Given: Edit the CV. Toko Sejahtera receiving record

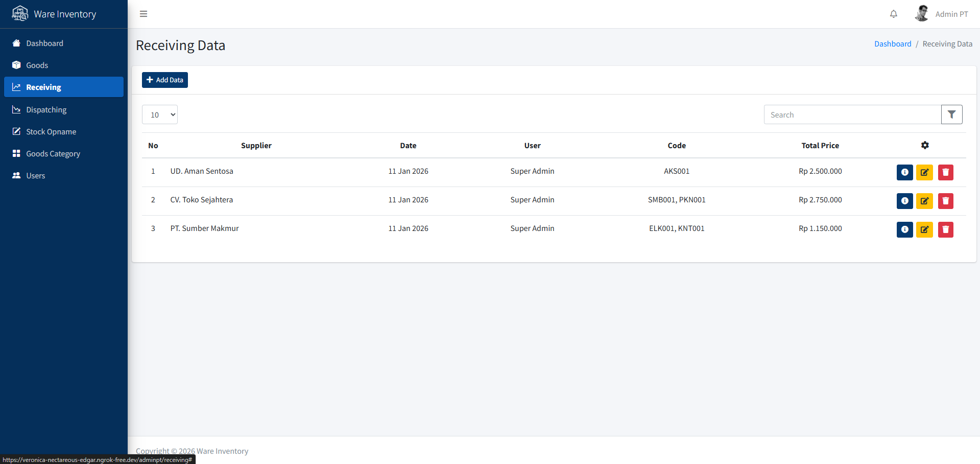Looking at the screenshot, I should click(x=924, y=201).
